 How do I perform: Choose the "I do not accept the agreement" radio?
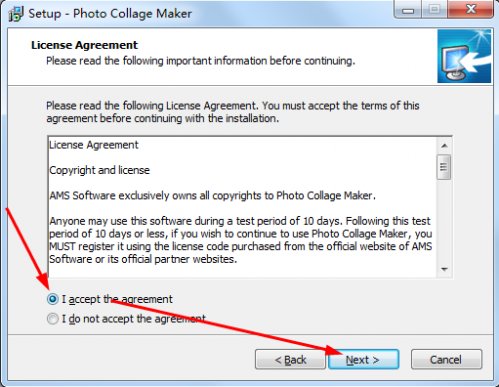pyautogui.click(x=52, y=319)
